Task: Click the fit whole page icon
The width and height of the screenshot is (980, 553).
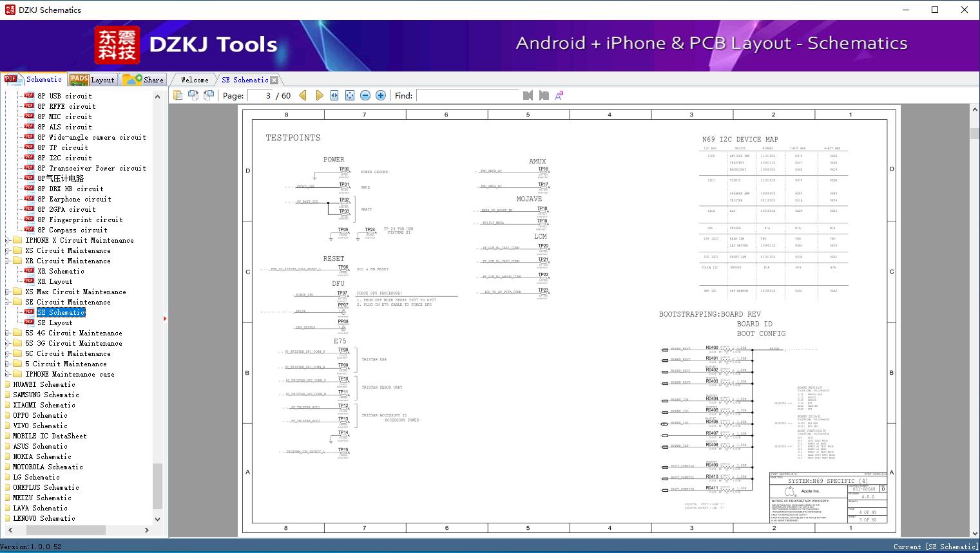Action: 350,95
